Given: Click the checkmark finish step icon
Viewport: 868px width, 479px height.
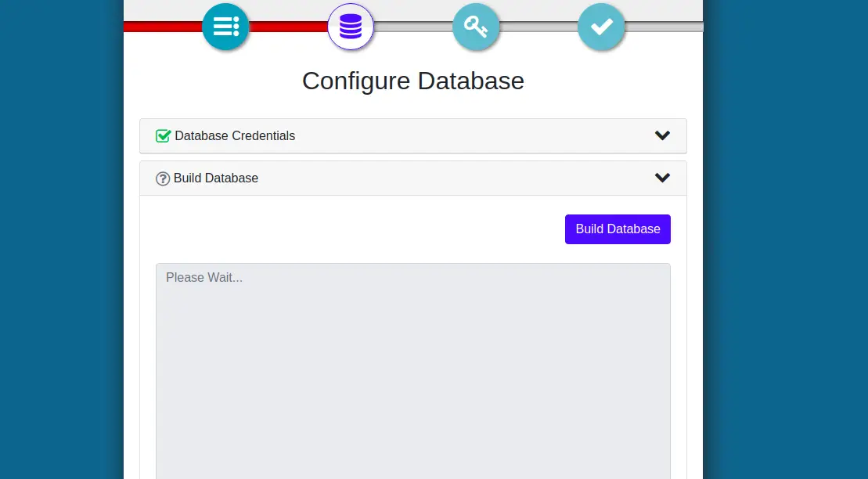Looking at the screenshot, I should 601,27.
